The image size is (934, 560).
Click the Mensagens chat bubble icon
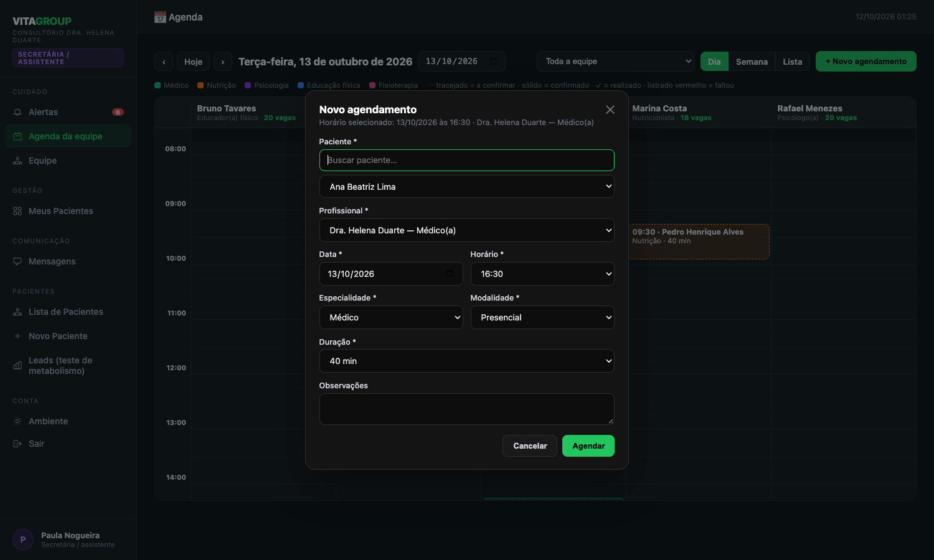17,261
